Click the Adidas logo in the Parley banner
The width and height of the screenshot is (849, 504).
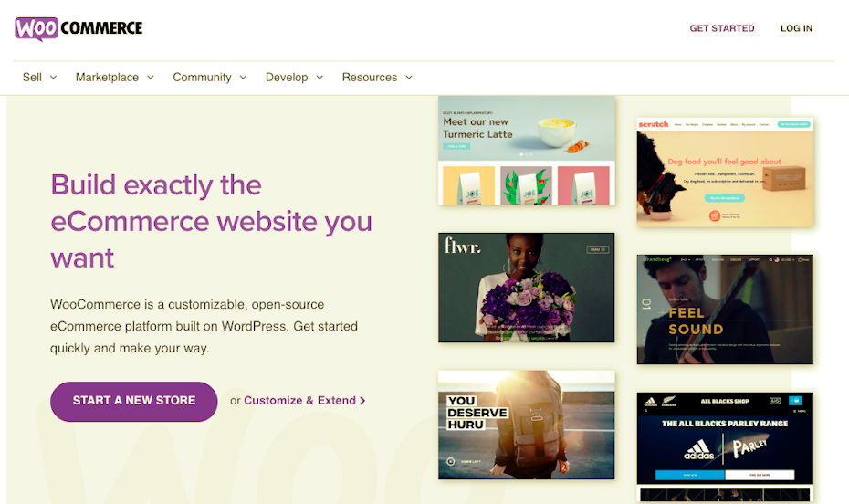pos(698,449)
